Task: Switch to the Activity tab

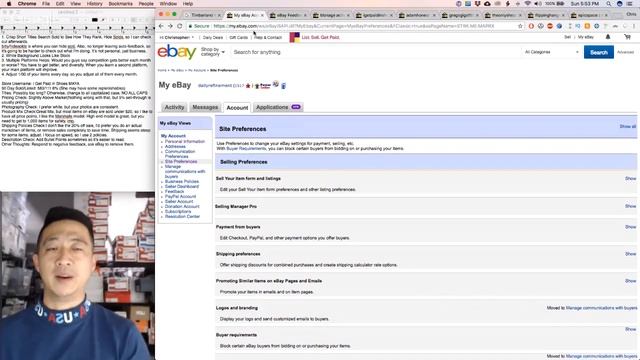Action: pyautogui.click(x=174, y=107)
